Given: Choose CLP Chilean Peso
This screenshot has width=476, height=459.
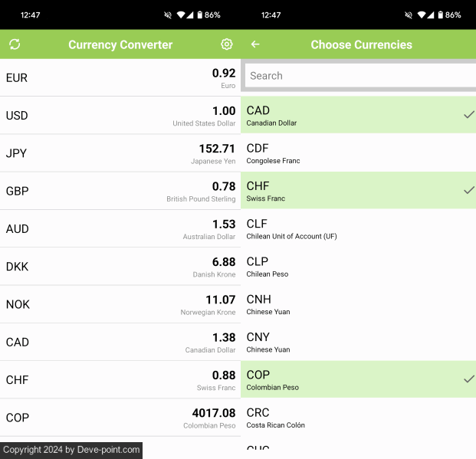Looking at the screenshot, I should click(x=358, y=266).
